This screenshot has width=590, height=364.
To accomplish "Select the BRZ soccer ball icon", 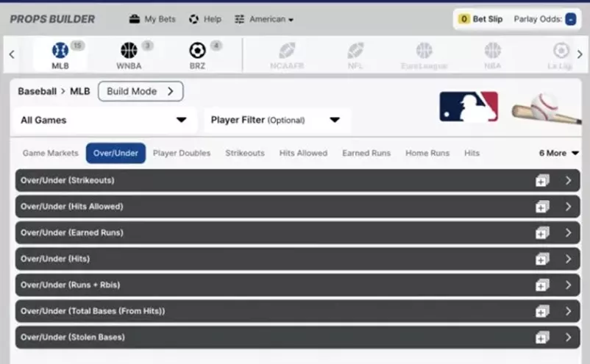I will coord(197,50).
